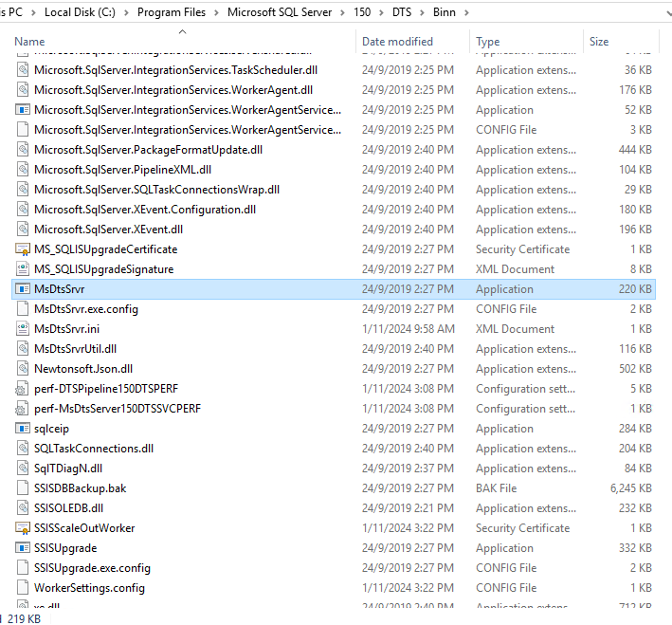Click the SqlTDiagN.dll file icon
Screen dimensions: 672x625
point(23,468)
